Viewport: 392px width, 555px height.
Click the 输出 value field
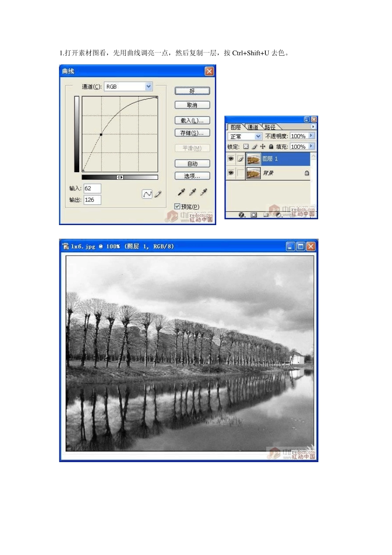pyautogui.click(x=92, y=200)
